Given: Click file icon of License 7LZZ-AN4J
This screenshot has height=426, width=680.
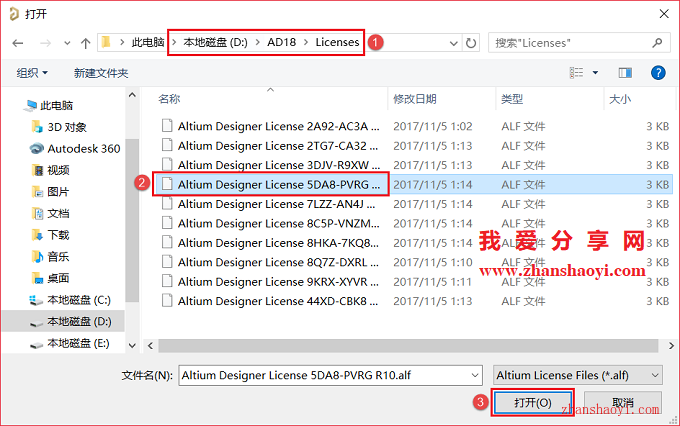Looking at the screenshot, I should point(167,203).
